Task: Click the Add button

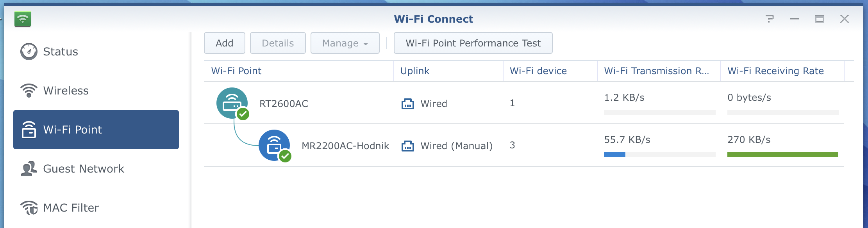Action: [x=225, y=43]
